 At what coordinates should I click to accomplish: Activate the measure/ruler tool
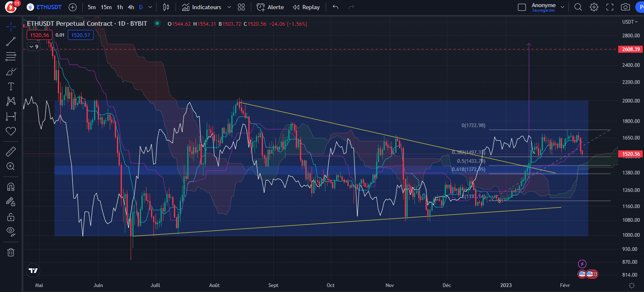(x=11, y=151)
